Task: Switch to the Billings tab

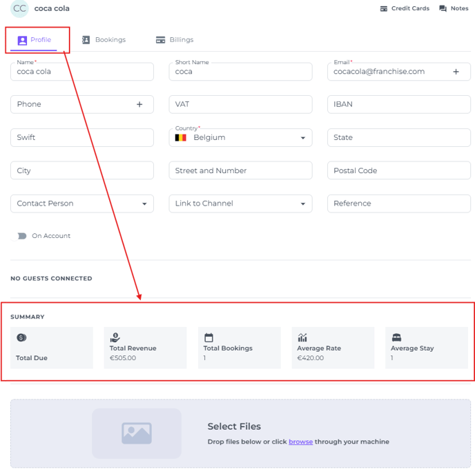Action: (x=175, y=40)
